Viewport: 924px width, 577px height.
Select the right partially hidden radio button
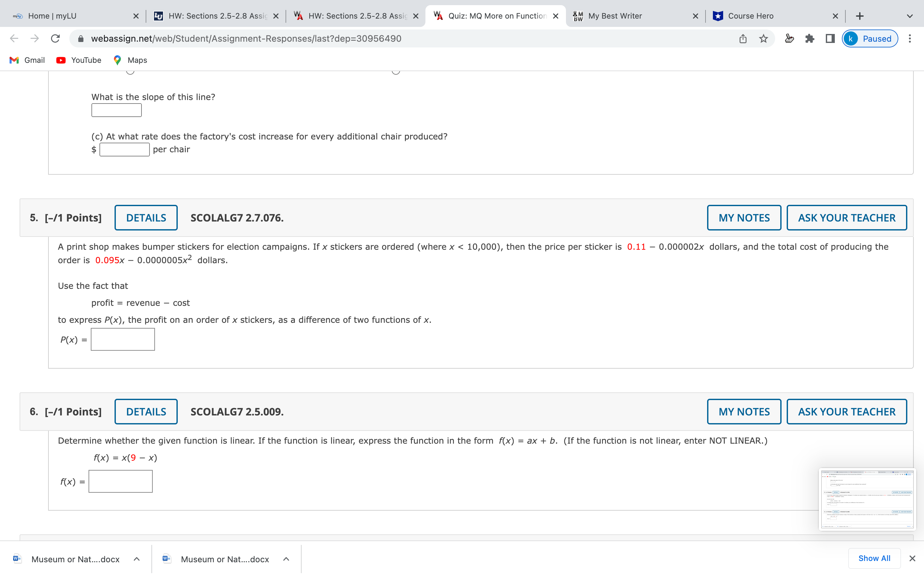(x=396, y=72)
